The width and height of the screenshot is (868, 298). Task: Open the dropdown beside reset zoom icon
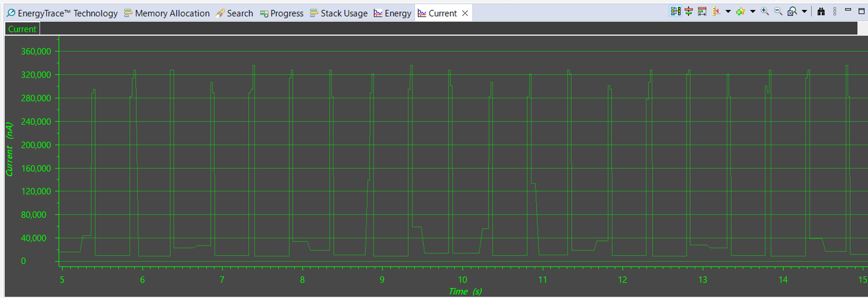(804, 11)
